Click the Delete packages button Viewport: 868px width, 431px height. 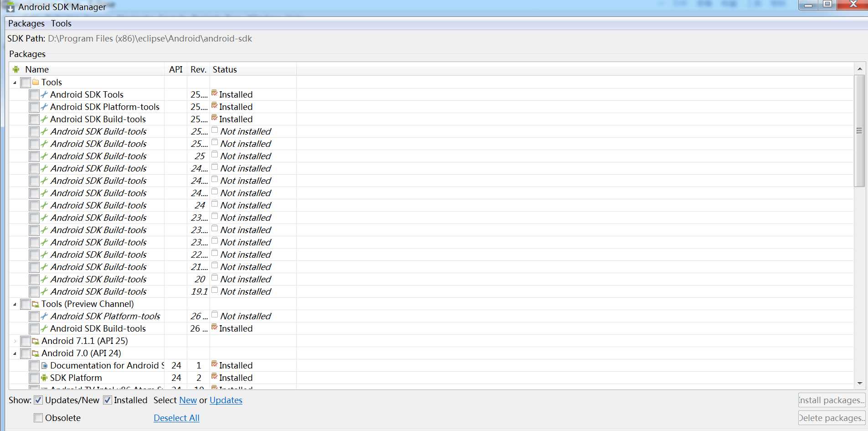832,418
